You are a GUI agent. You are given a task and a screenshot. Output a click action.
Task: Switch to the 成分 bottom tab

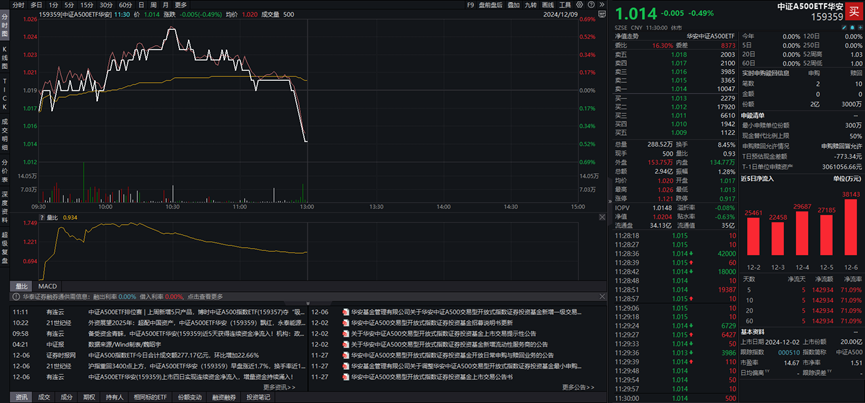point(66,397)
